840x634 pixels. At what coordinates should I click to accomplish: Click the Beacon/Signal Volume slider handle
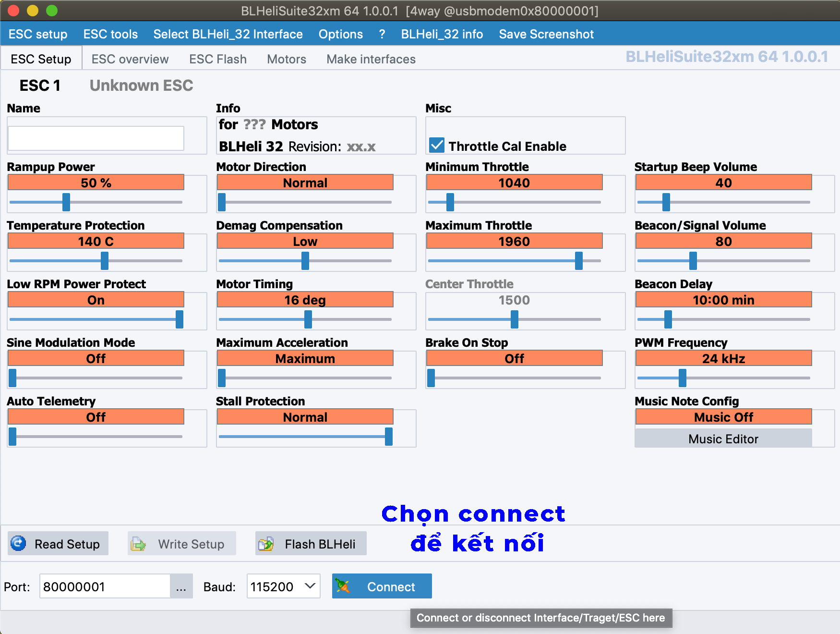[693, 261]
